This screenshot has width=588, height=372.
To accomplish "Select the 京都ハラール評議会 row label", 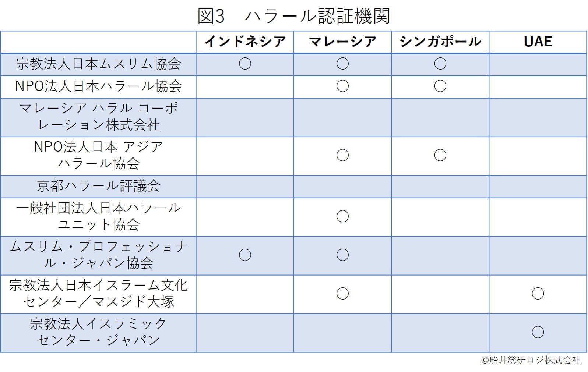I will click(x=98, y=186).
